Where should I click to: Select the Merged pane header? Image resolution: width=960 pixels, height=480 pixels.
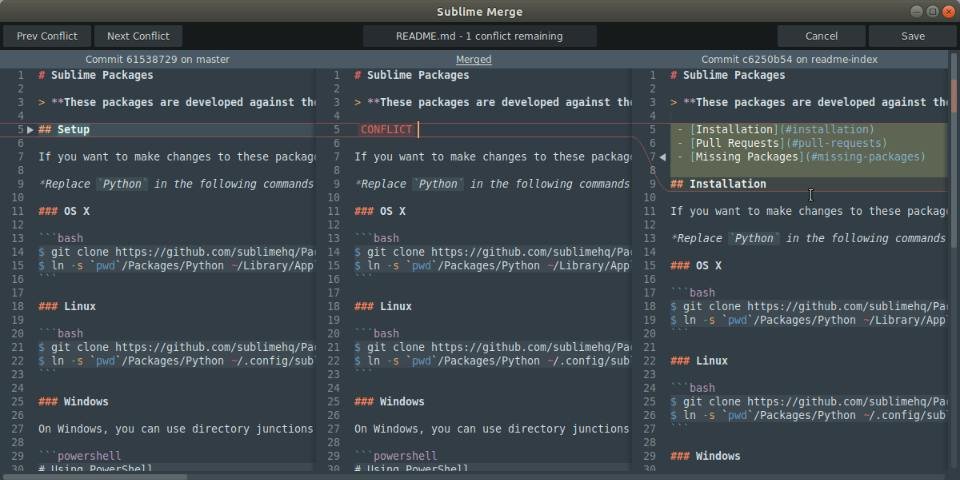tap(473, 59)
